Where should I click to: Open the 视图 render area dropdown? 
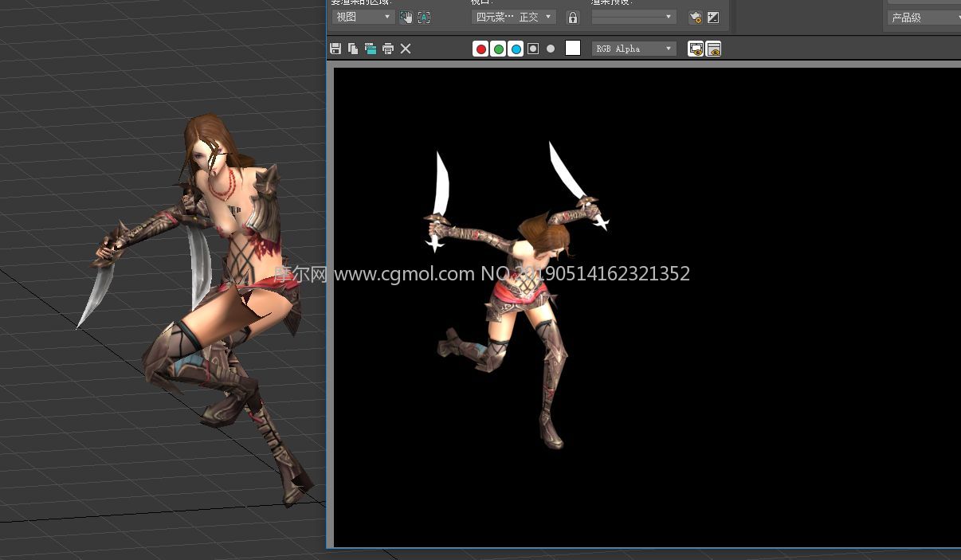point(363,17)
